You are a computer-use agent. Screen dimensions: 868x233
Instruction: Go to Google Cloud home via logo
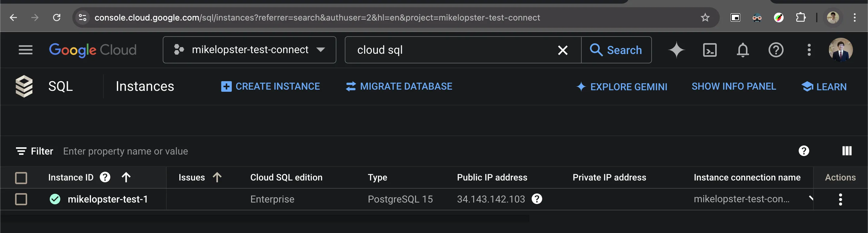(93, 50)
